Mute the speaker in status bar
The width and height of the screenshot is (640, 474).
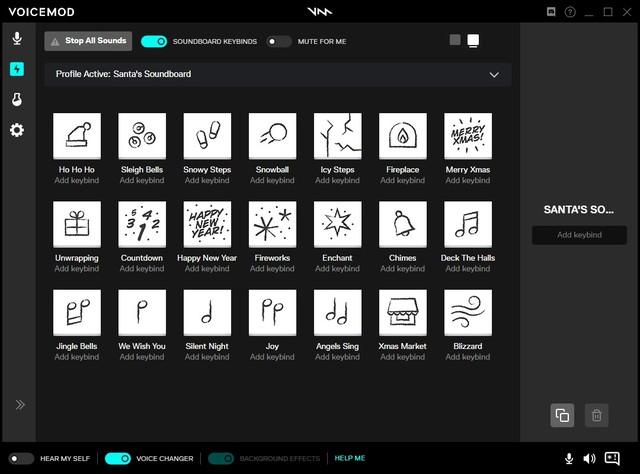[589, 459]
